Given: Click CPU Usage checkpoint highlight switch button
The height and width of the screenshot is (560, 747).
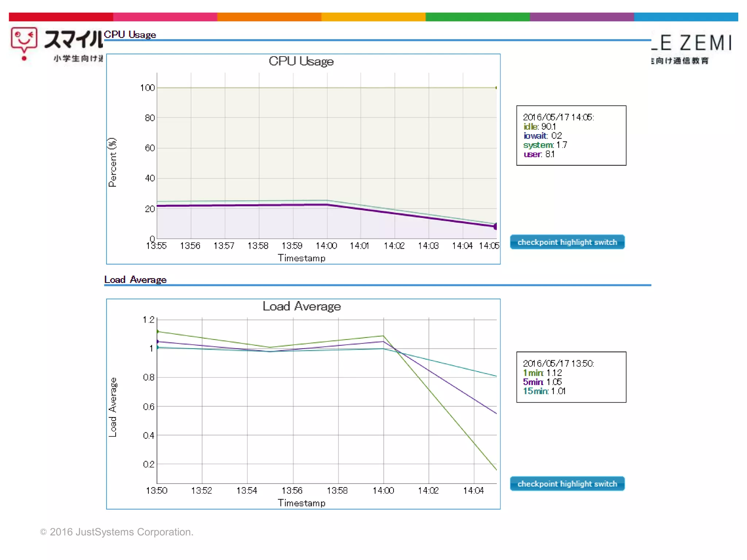Looking at the screenshot, I should pos(567,242).
